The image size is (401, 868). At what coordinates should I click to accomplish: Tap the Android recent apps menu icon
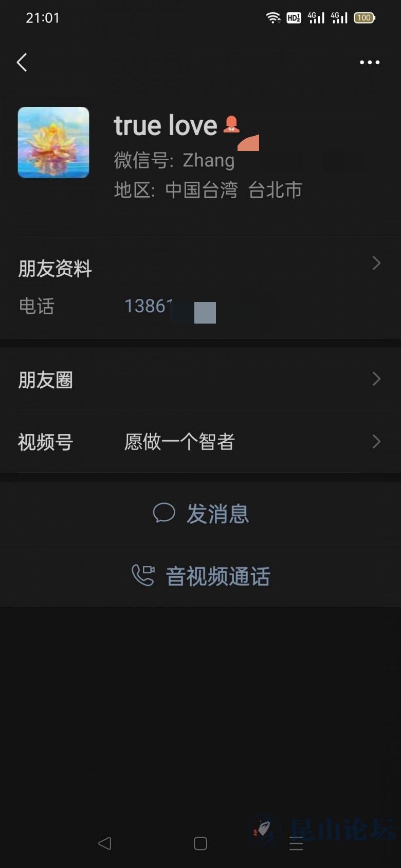(296, 843)
